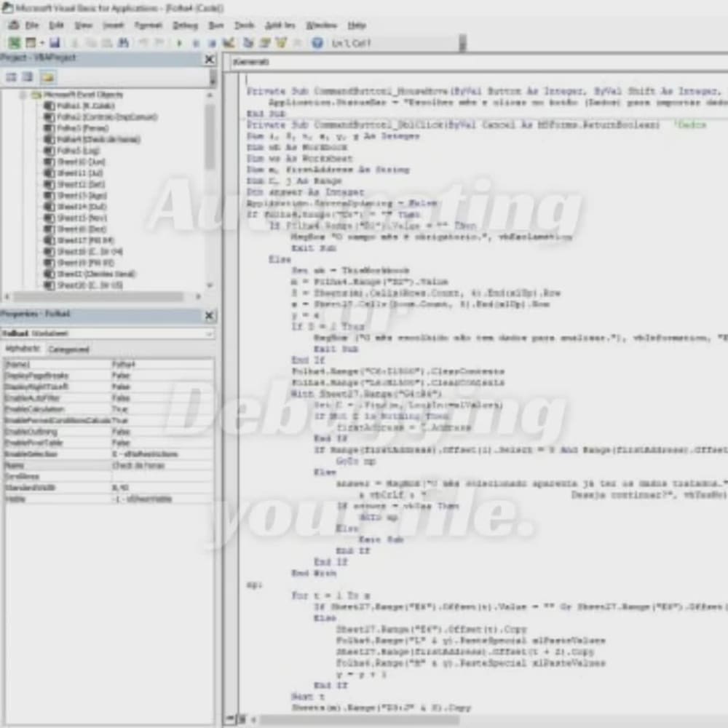
Task: Switch to Categorized properties tab
Action: pyautogui.click(x=68, y=349)
